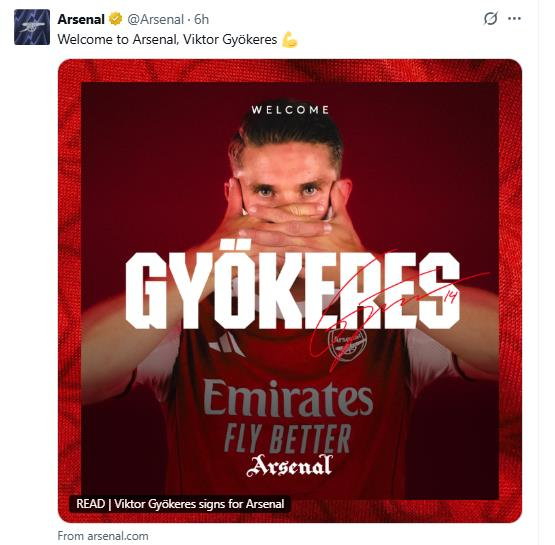The height and width of the screenshot is (545, 555).
Task: Click the 'FLY BETTER' text on the jersey
Action: [x=287, y=439]
